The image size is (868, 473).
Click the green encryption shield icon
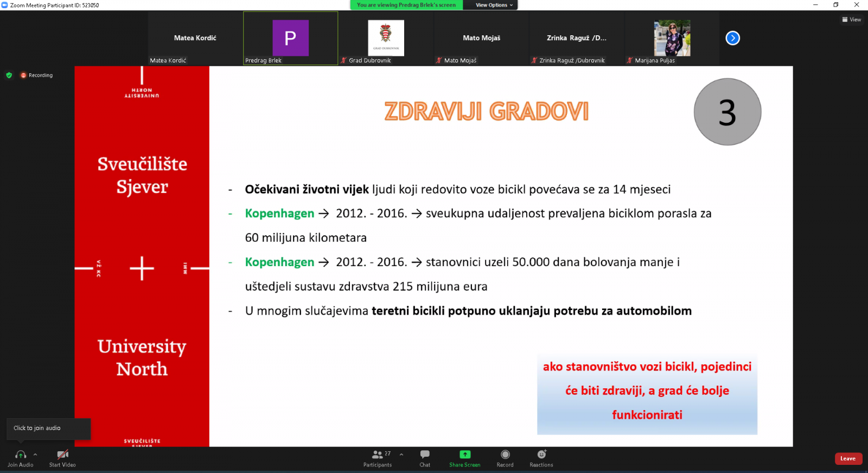pos(9,75)
